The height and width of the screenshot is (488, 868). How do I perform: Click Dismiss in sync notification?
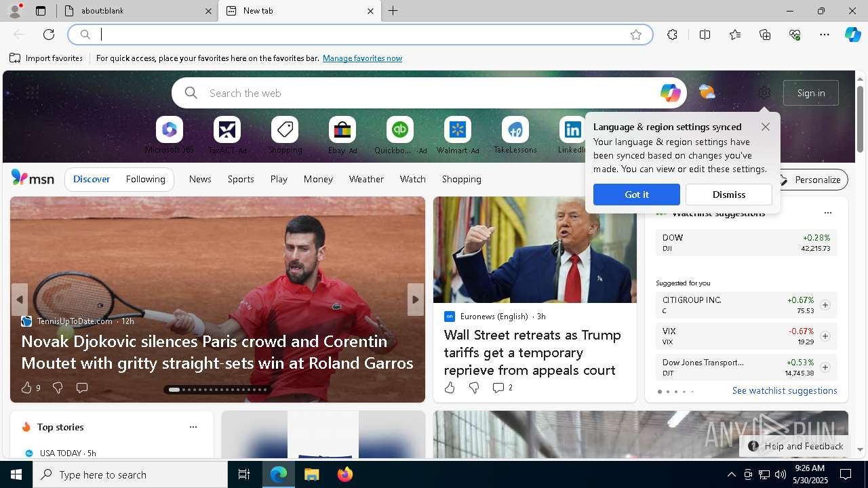729,195
